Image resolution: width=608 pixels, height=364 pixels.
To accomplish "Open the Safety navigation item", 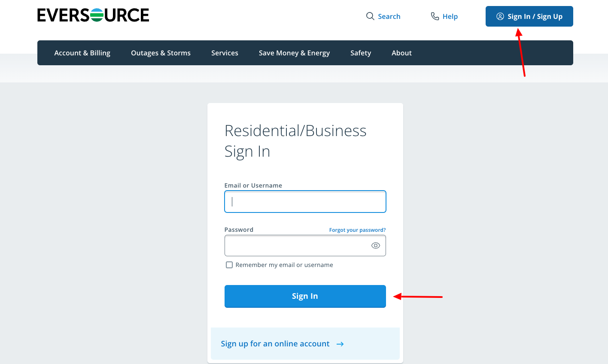I will pyautogui.click(x=361, y=52).
